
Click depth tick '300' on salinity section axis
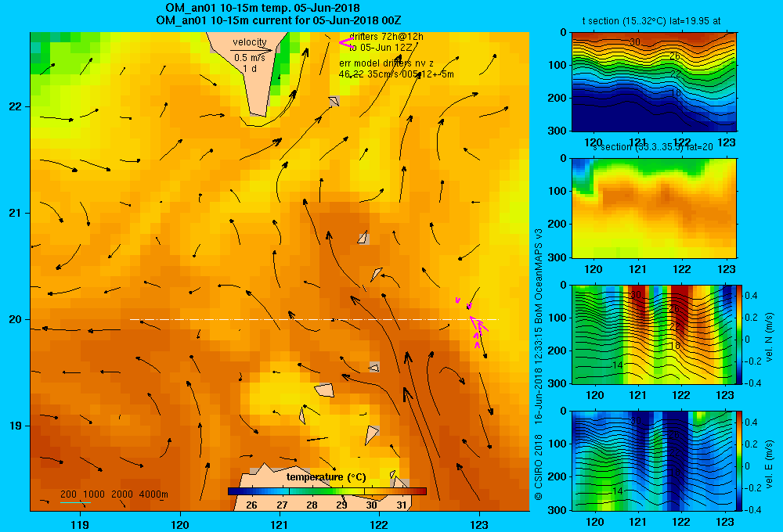tap(557, 257)
